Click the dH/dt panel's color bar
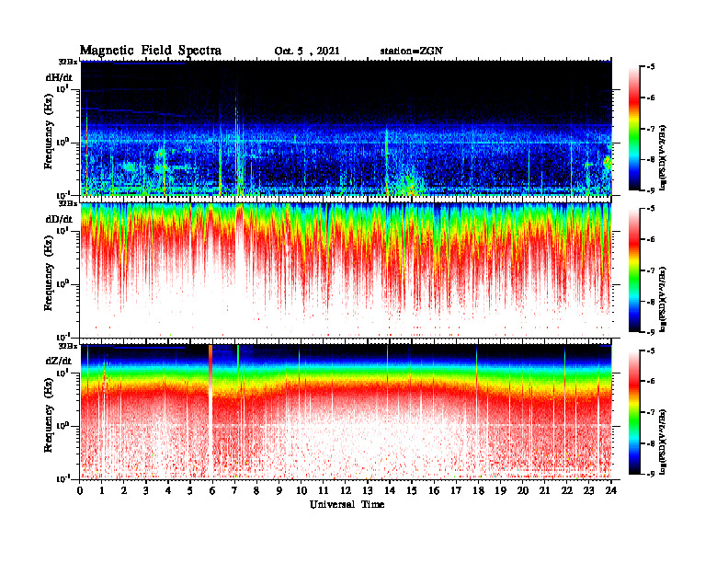The height and width of the screenshot is (563, 728). click(x=634, y=129)
